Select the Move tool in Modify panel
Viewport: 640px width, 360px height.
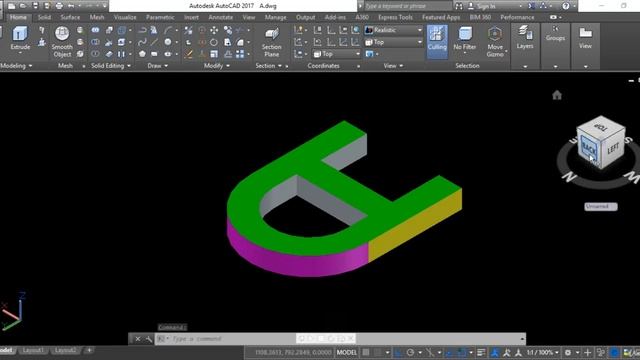coord(214,30)
